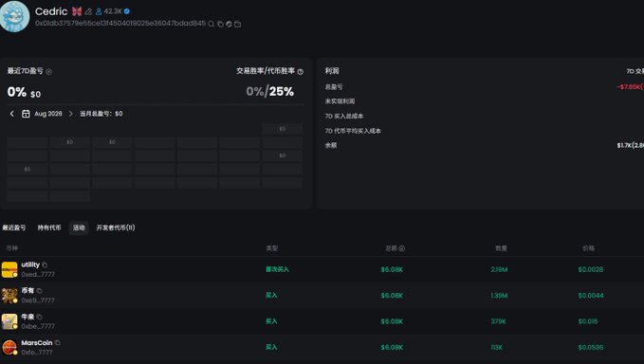Click 首次买入 type in utility row
644x364 pixels.
(x=277, y=269)
